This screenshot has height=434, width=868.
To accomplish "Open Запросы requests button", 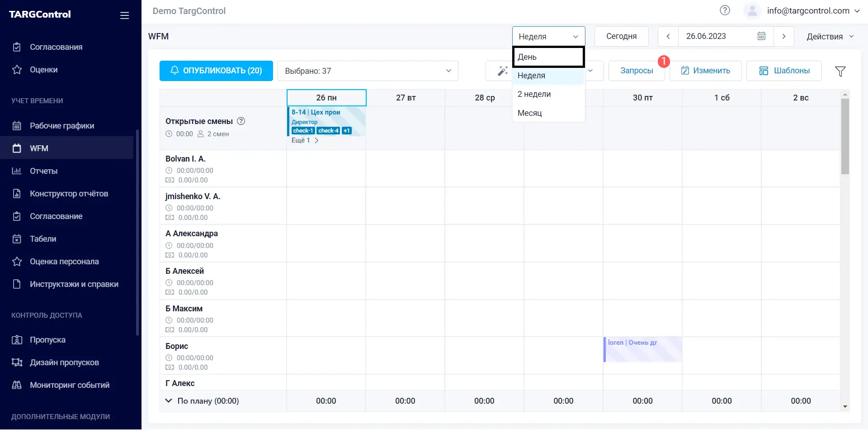I will click(637, 71).
